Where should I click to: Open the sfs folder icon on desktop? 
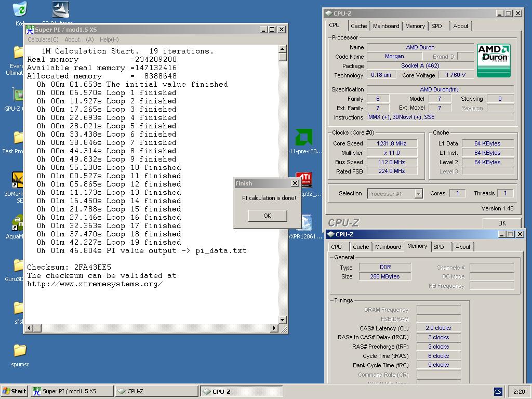[18, 308]
